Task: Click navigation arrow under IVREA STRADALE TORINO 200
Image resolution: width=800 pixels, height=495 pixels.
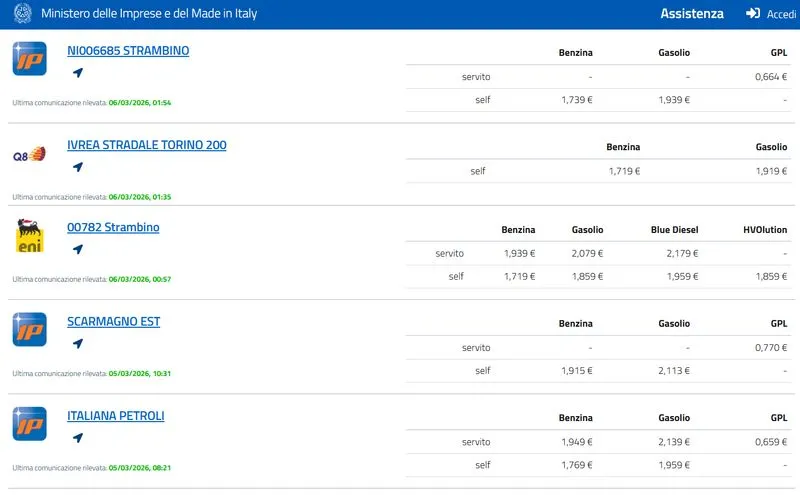Action: coord(78,167)
